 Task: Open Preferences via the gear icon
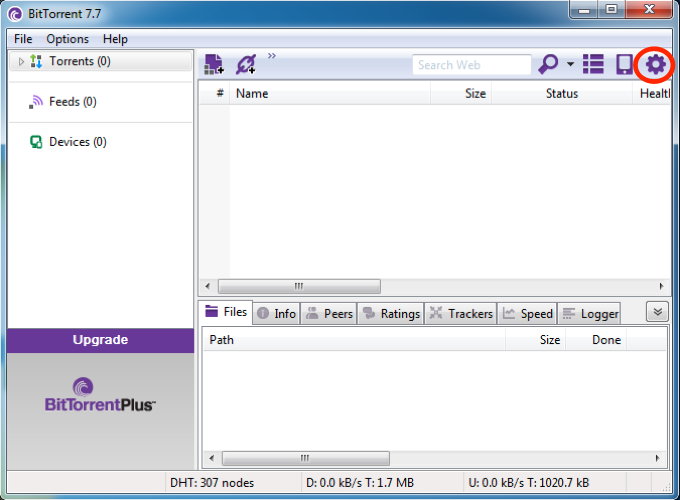tap(655, 65)
